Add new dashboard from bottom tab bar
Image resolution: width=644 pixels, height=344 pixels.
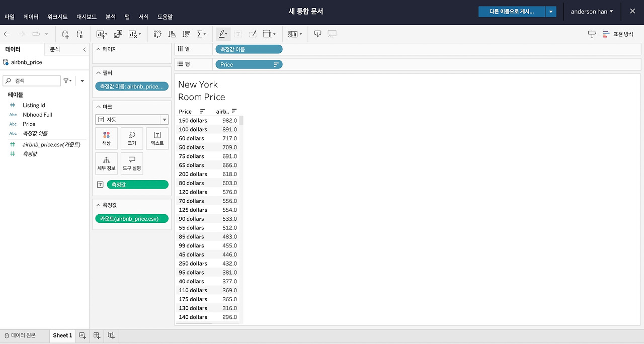pos(97,335)
